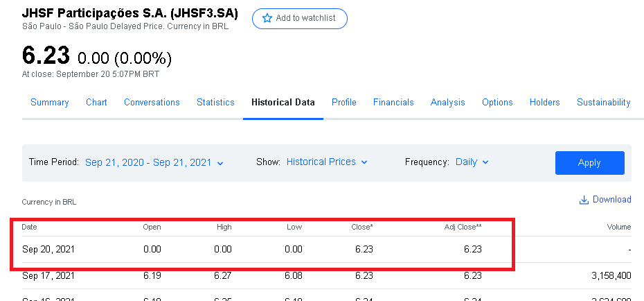The height and width of the screenshot is (301, 644).
Task: Switch to the Conversations tab
Action: (x=152, y=103)
